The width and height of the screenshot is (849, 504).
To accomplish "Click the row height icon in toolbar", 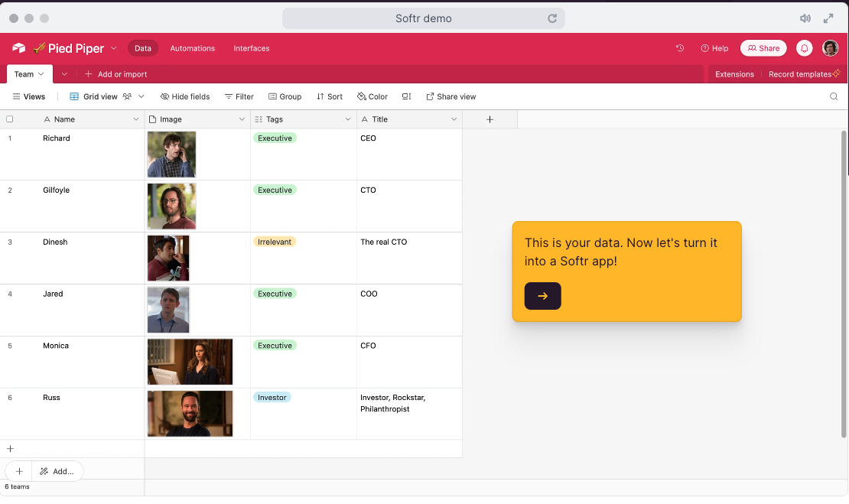I will [x=407, y=96].
